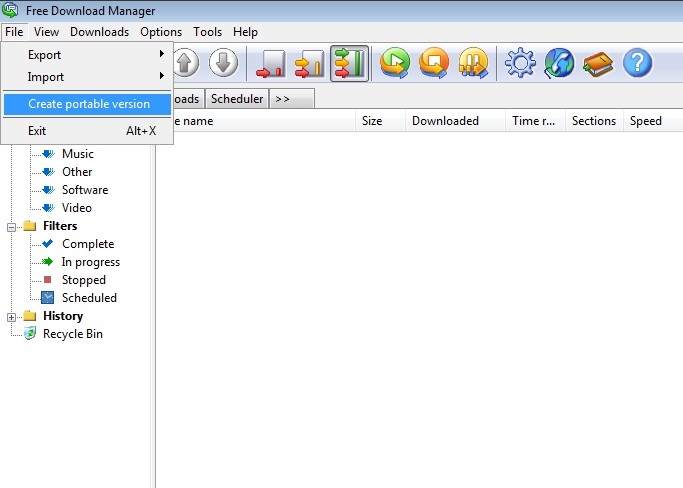This screenshot has height=488, width=683.
Task: Select heavy traffic usage mode icon
Action: (x=349, y=64)
